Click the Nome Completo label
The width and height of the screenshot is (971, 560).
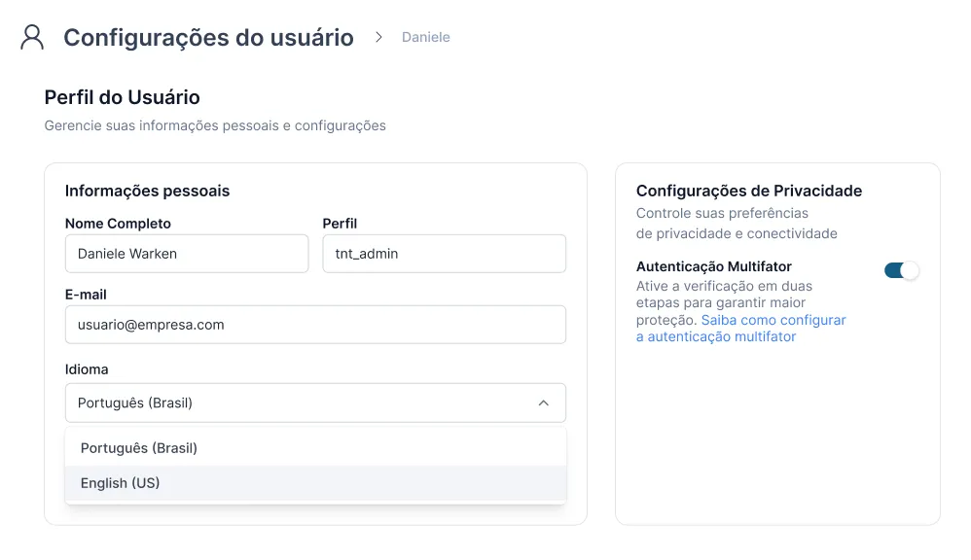point(118,224)
